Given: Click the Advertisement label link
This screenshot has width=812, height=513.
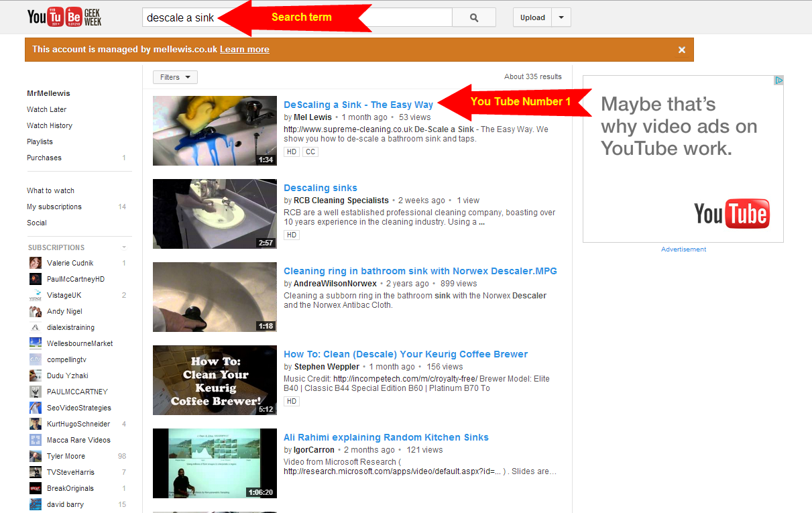Looking at the screenshot, I should point(683,249).
